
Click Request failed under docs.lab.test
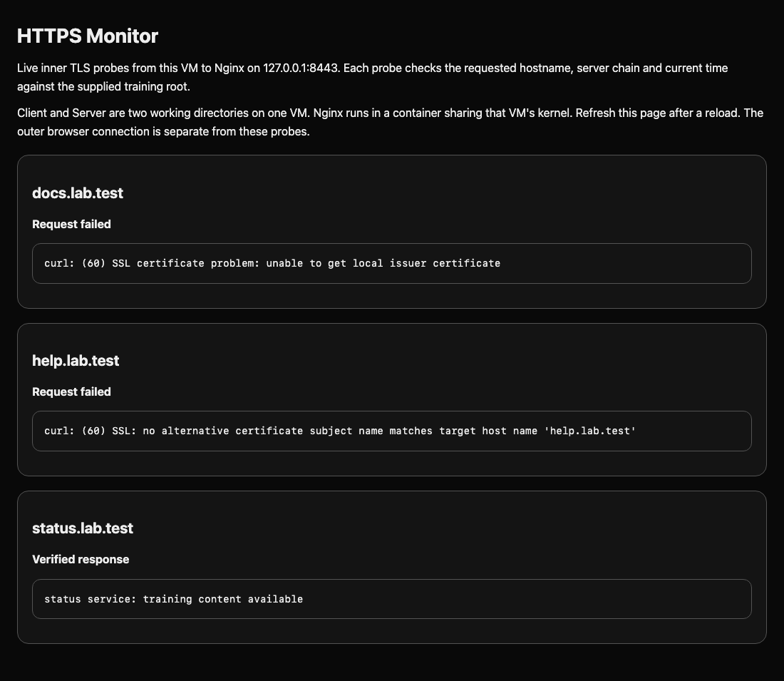[71, 224]
